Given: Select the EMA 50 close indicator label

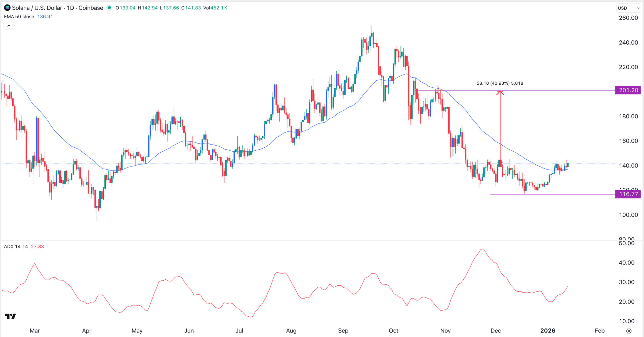Looking at the screenshot, I should pos(19,17).
